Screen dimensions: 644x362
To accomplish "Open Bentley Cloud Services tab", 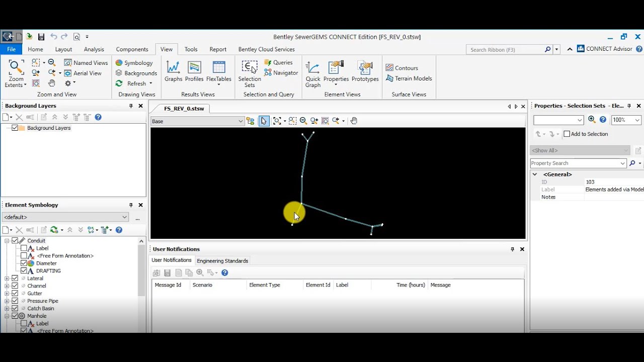I will point(266,49).
